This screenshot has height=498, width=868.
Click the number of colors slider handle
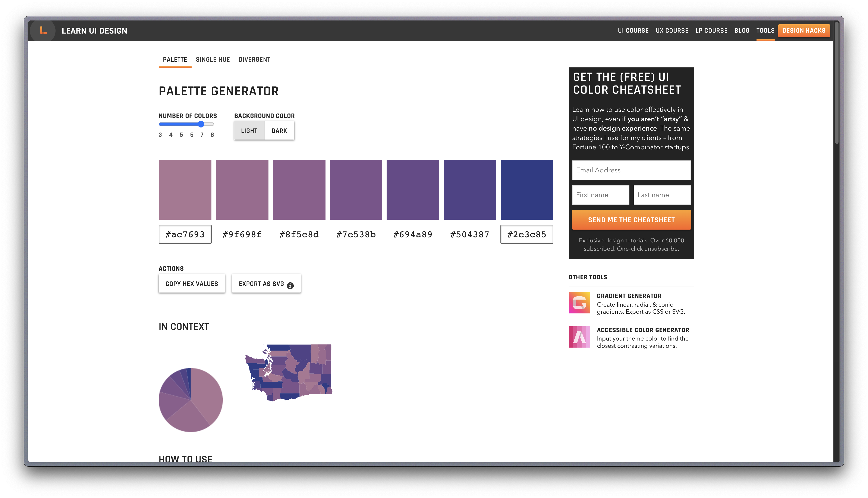tap(201, 124)
